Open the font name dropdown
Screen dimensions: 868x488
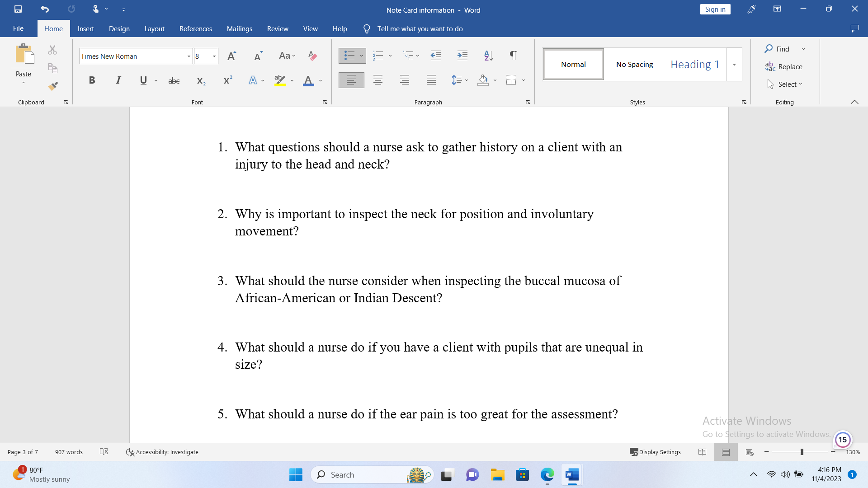pyautogui.click(x=189, y=56)
